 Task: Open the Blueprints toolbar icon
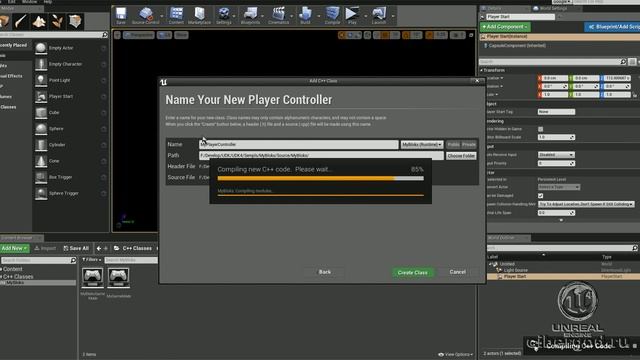[250, 16]
